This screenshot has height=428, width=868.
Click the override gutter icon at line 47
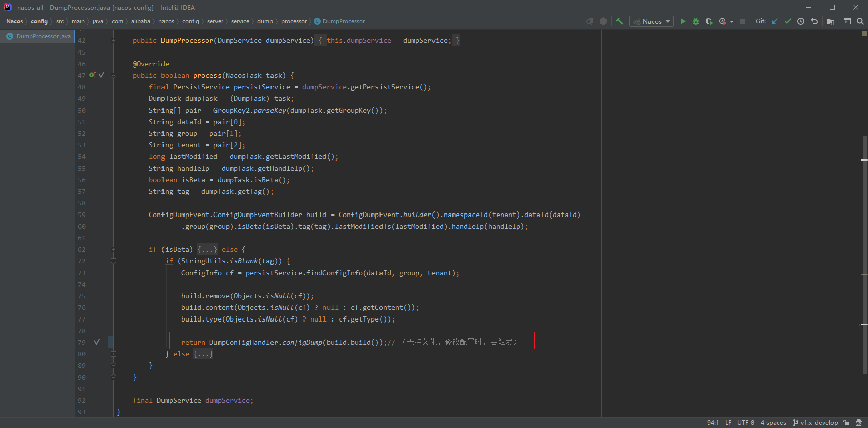tap(92, 75)
